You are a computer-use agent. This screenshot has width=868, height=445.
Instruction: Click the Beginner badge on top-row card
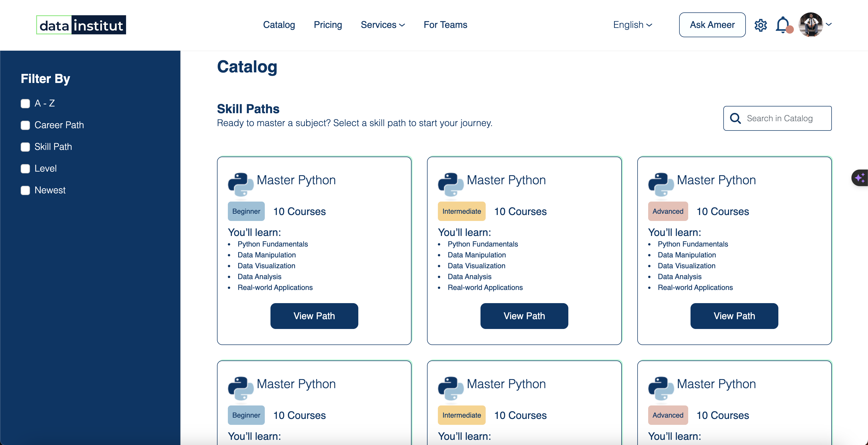pyautogui.click(x=246, y=211)
